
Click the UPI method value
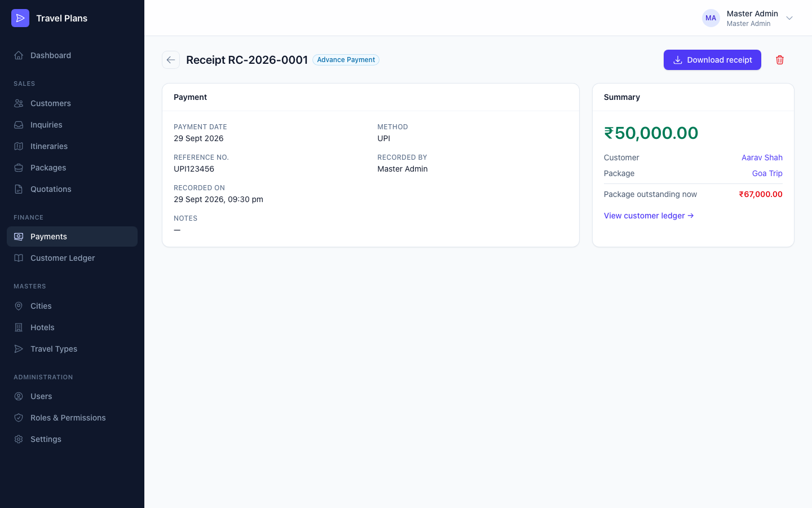(x=383, y=138)
